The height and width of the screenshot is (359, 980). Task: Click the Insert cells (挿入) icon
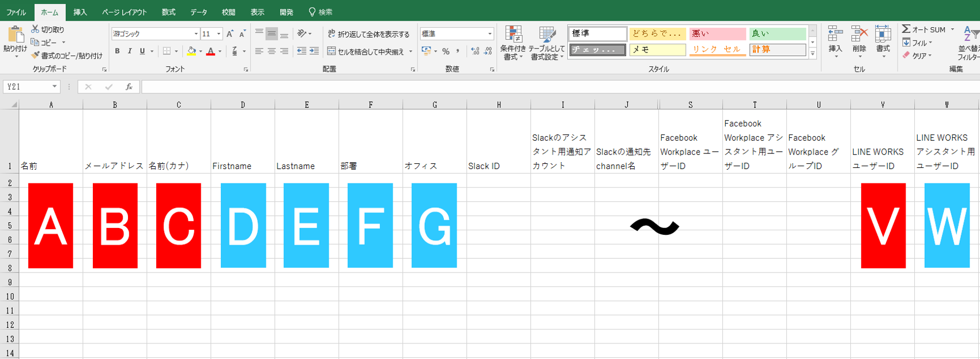point(835,35)
